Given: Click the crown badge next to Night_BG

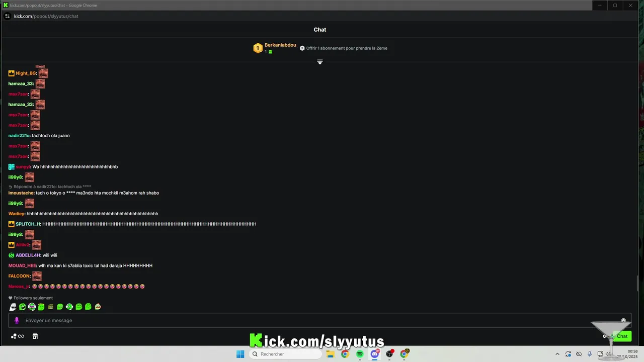Looking at the screenshot, I should [x=12, y=73].
